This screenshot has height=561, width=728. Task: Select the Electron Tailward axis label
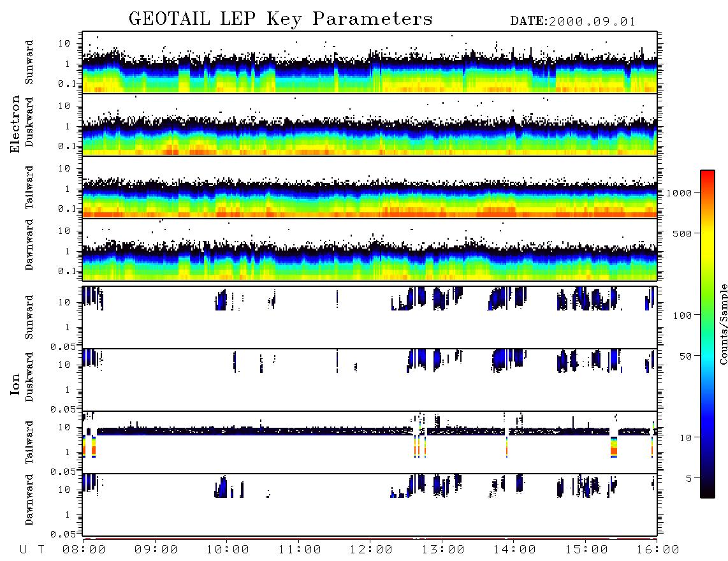tap(29, 187)
